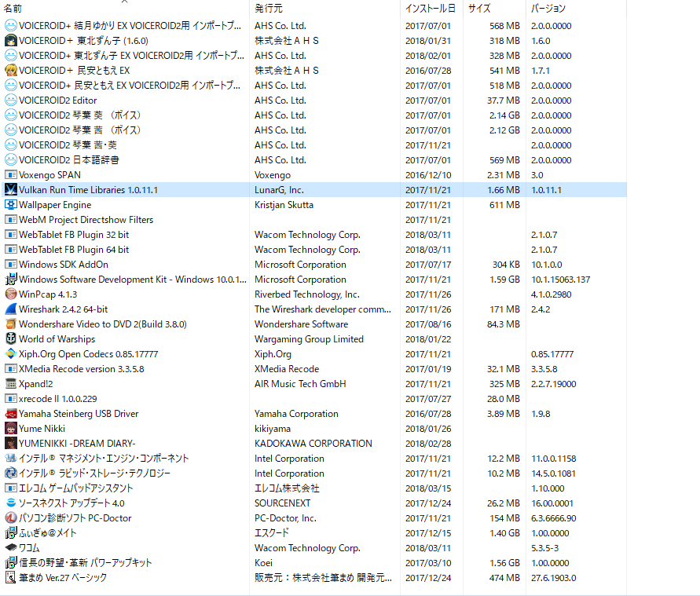
Task: Select the VOICEROID2 琴葉 茜・葵 entry
Action: [313, 145]
